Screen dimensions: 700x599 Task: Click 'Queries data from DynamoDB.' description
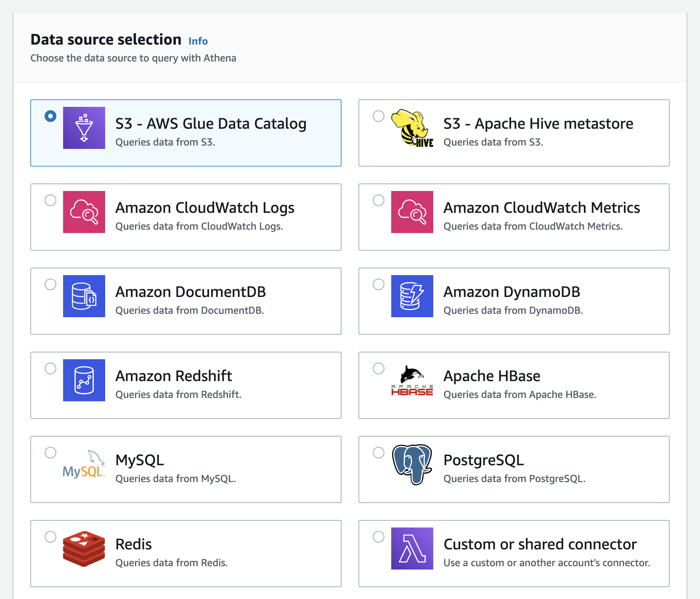(513, 310)
